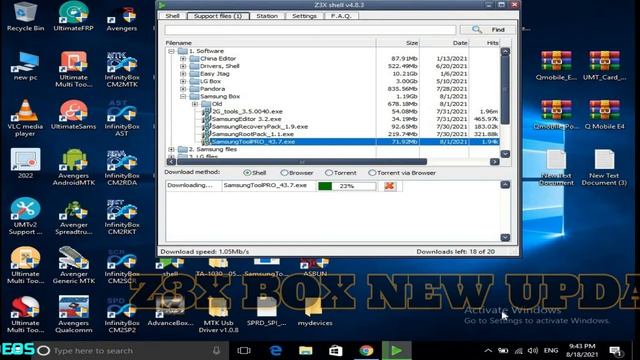Switch to Support files (1) tab
This screenshot has height=360, width=640.
(x=218, y=16)
